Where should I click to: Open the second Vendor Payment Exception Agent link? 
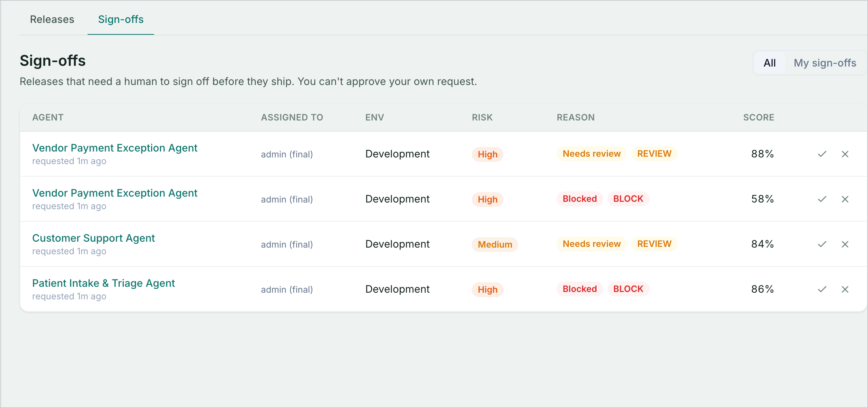pyautogui.click(x=115, y=193)
